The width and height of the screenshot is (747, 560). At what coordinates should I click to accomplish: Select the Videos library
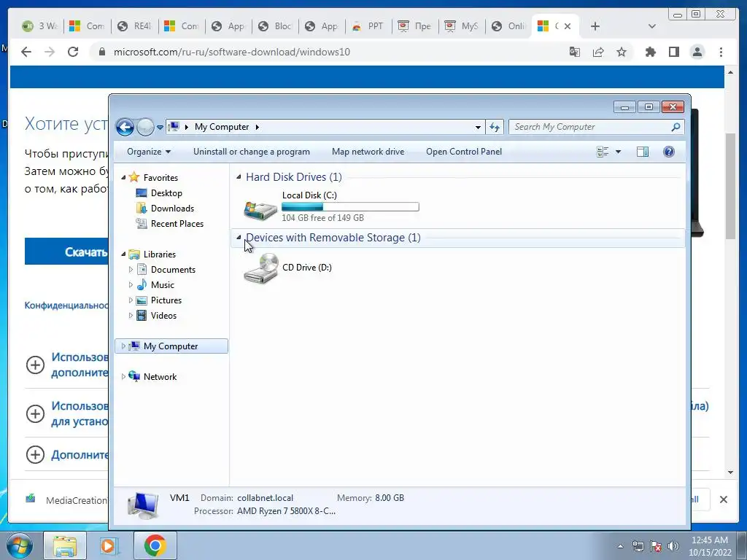(x=163, y=315)
